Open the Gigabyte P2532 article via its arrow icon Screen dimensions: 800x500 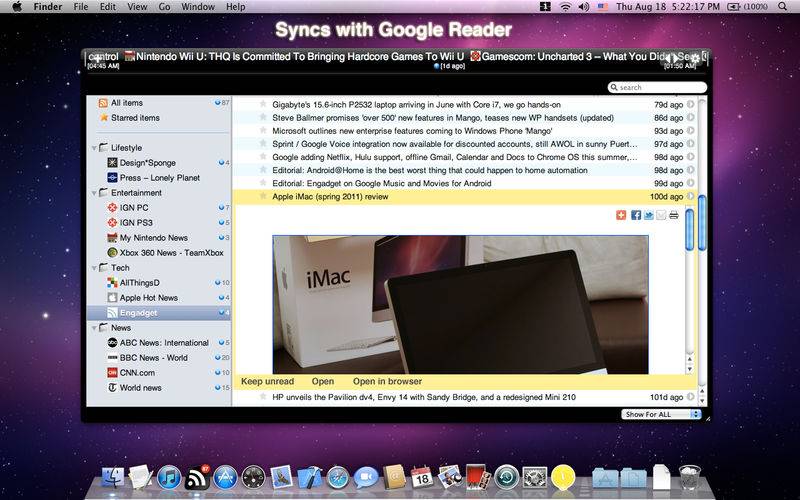tap(690, 105)
